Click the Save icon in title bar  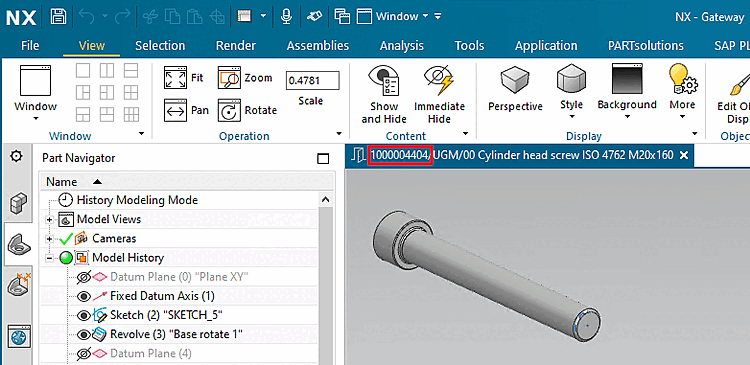click(x=58, y=17)
